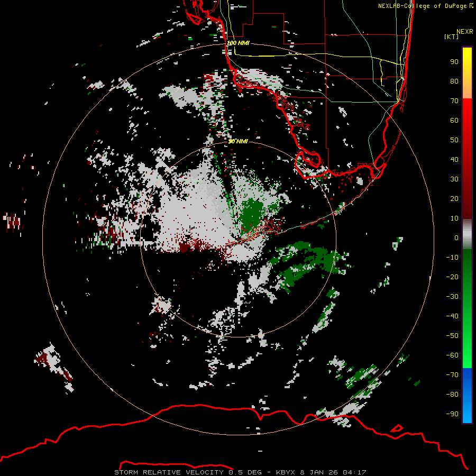
Task: Click the -90 value on the velocity scale
Action: (452, 414)
